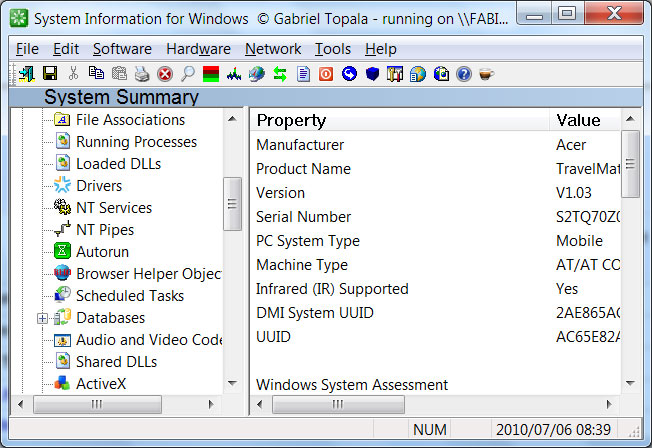Click the Manufacturer property row
Image resolution: width=652 pixels, height=448 pixels.
pos(435,145)
